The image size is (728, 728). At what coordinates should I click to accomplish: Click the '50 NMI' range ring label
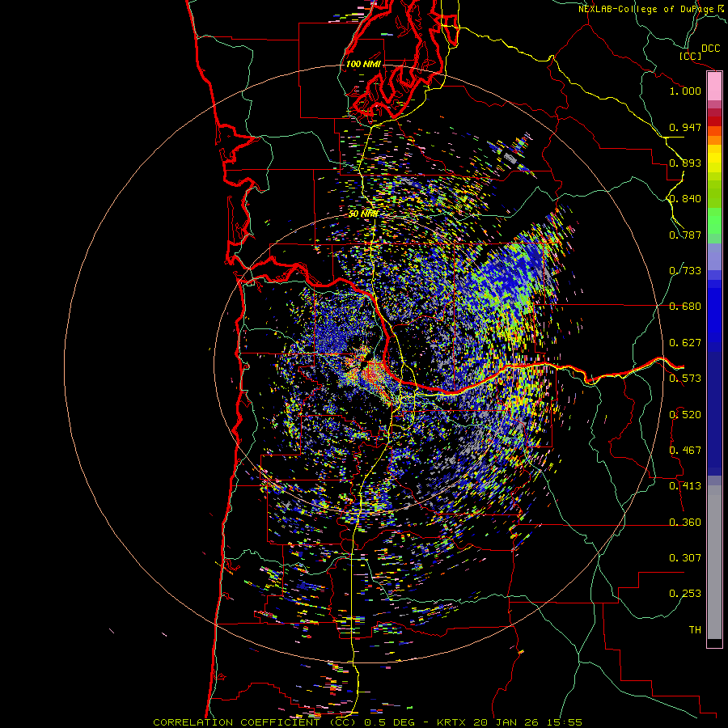(362, 214)
